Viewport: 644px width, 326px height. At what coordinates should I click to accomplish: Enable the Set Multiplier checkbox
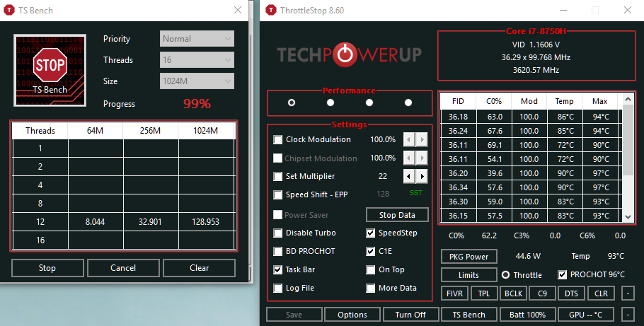[278, 177]
